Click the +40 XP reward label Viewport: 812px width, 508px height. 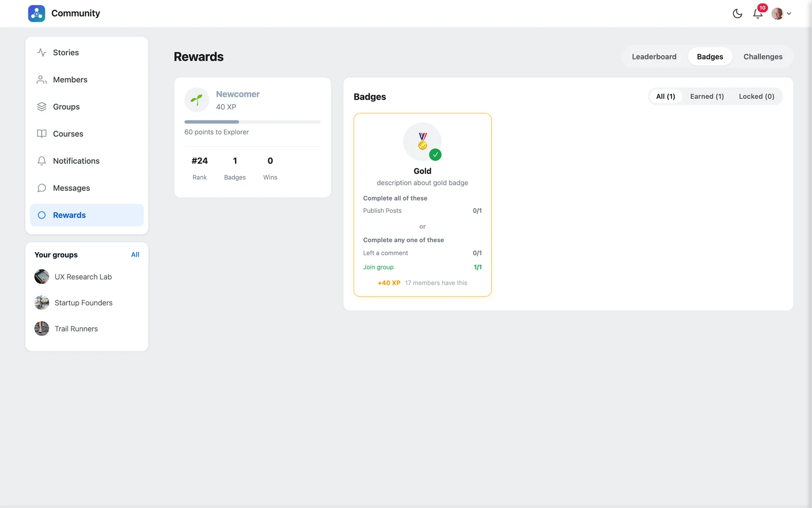pyautogui.click(x=389, y=283)
